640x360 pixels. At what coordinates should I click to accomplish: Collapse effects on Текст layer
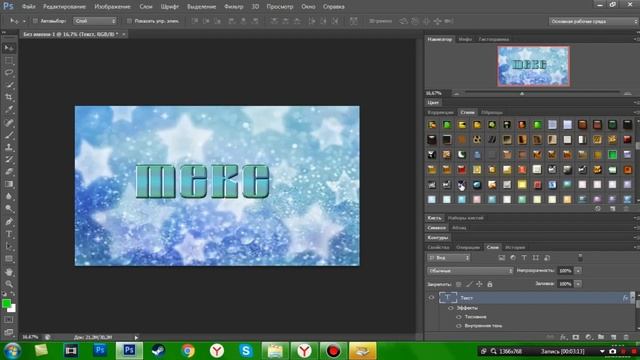[x=633, y=298]
